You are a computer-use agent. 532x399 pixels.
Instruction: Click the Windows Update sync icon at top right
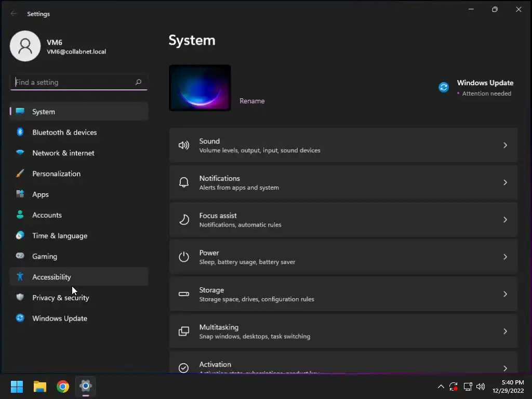click(x=444, y=87)
